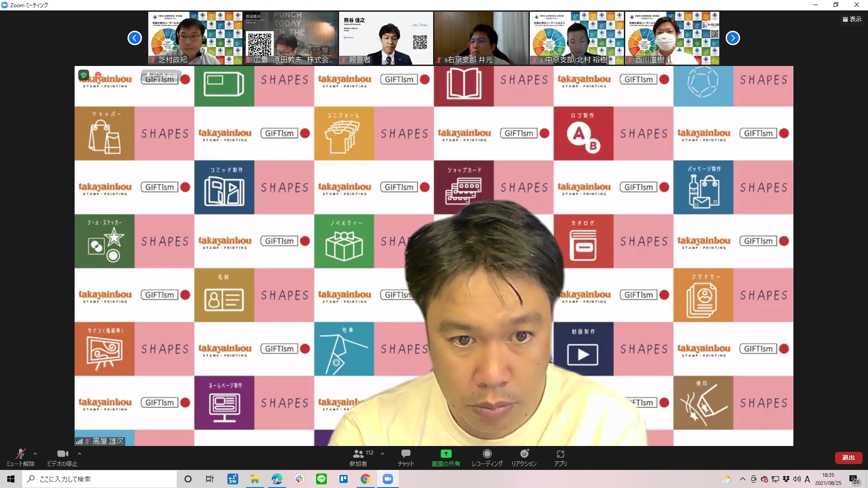Open the chat panel (チャット)
Viewport: 868px width, 488px height.
click(x=406, y=457)
